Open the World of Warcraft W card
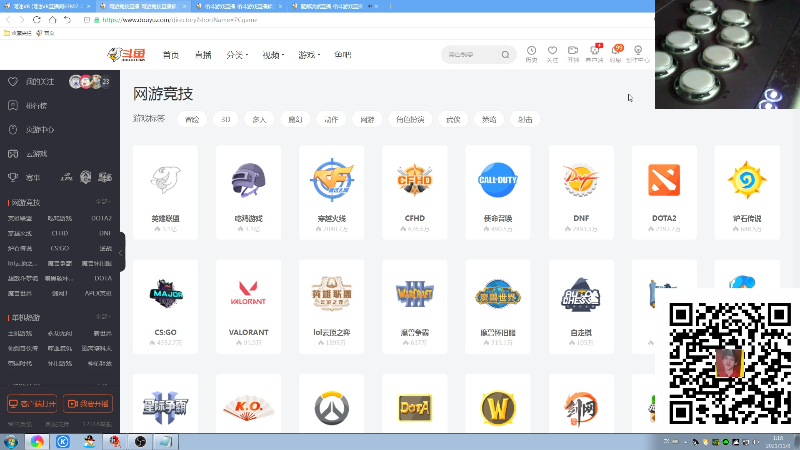Image resolution: width=800 pixels, height=450 pixels. (498, 404)
